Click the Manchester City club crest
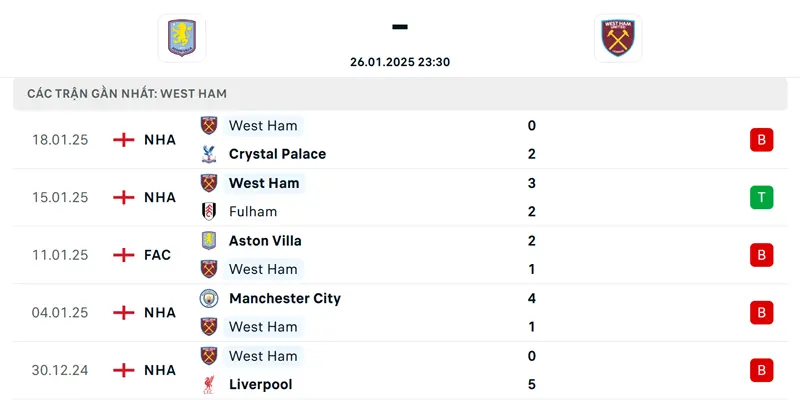Image resolution: width=800 pixels, height=400 pixels. click(x=209, y=298)
